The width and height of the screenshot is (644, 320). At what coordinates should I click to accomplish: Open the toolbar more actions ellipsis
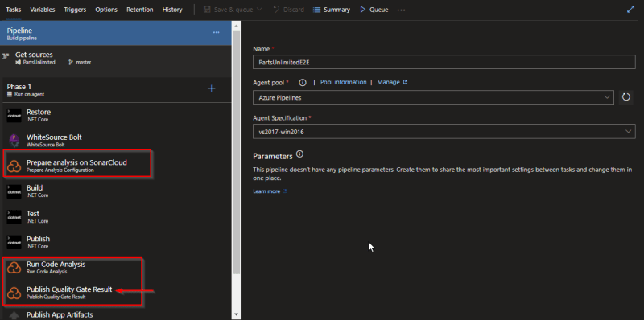(x=401, y=10)
